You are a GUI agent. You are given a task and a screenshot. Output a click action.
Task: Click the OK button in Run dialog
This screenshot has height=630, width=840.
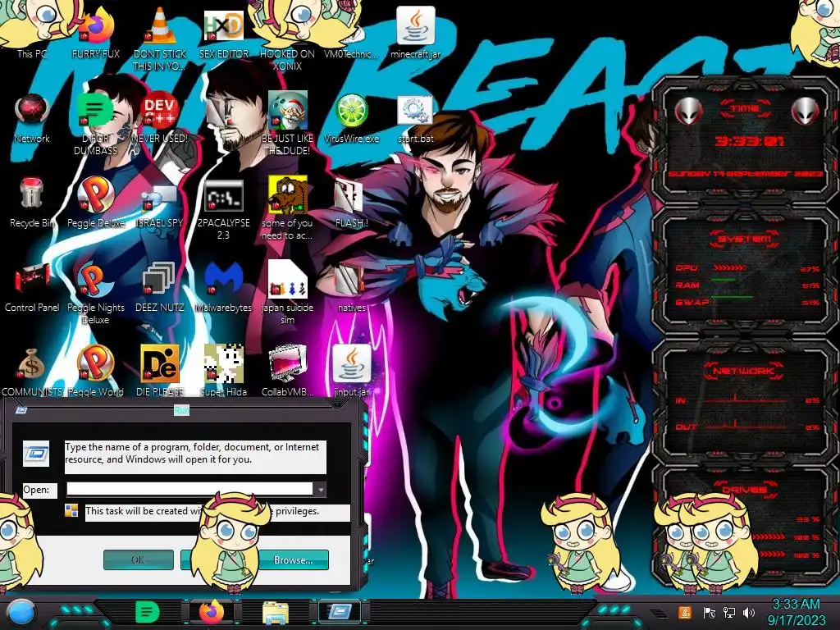tap(138, 559)
